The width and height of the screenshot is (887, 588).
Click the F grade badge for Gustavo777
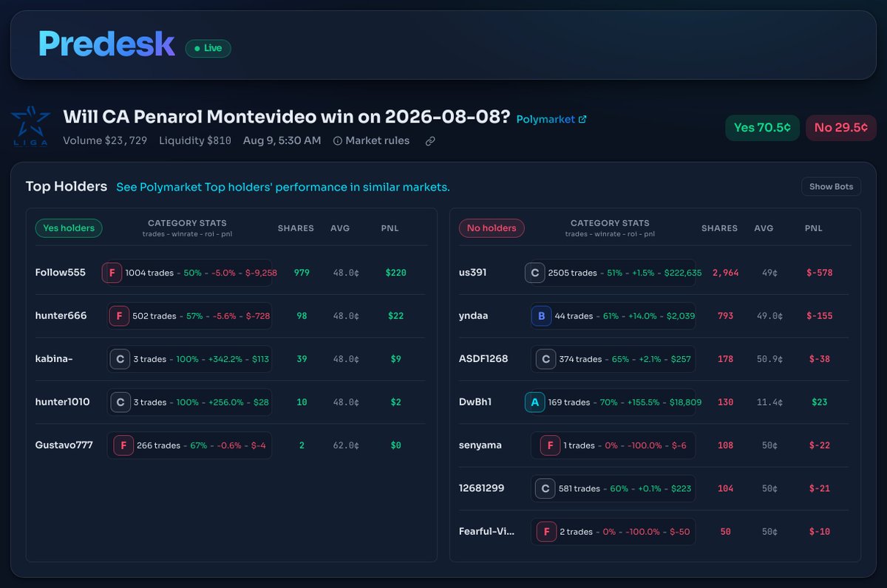[123, 445]
